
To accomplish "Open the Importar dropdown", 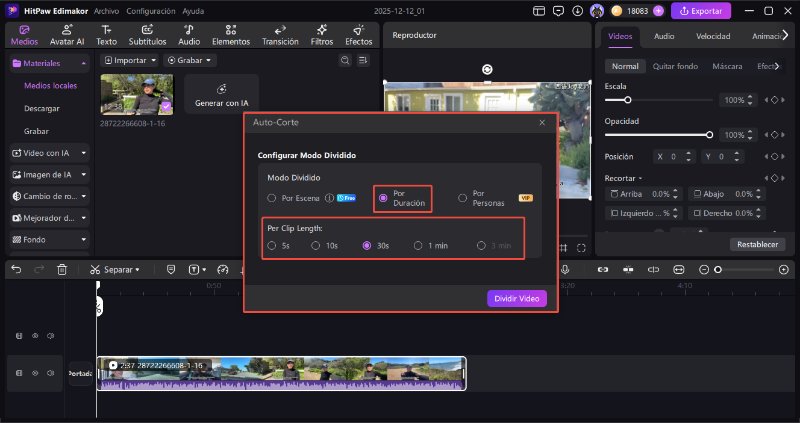I will [x=129, y=60].
